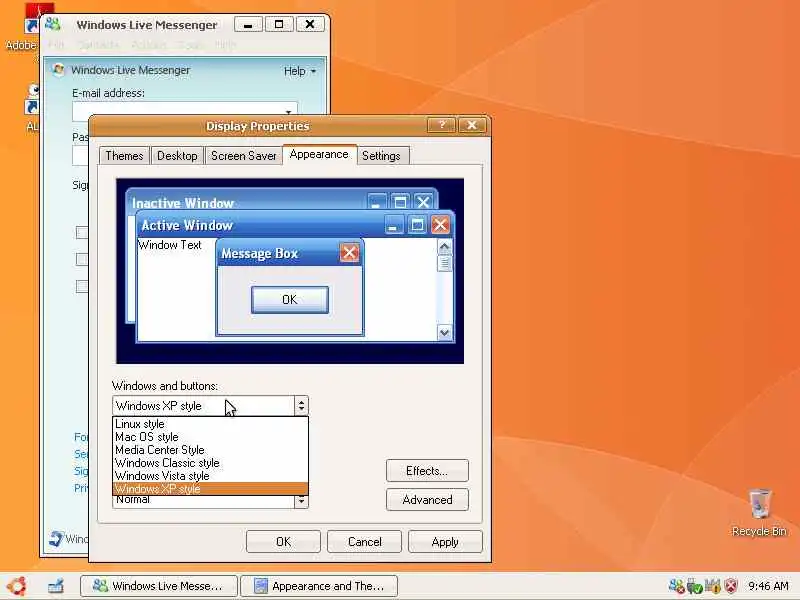Choose highlighted Windows XP style option

coord(210,489)
